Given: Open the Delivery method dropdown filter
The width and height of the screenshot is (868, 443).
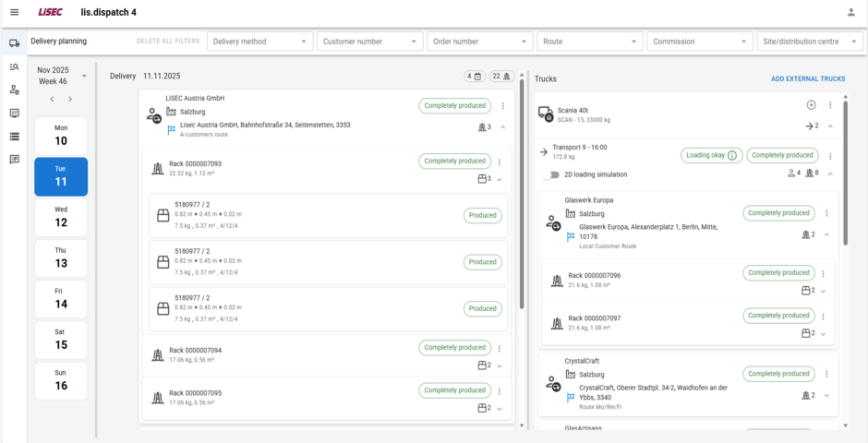Looking at the screenshot, I should click(x=260, y=42).
